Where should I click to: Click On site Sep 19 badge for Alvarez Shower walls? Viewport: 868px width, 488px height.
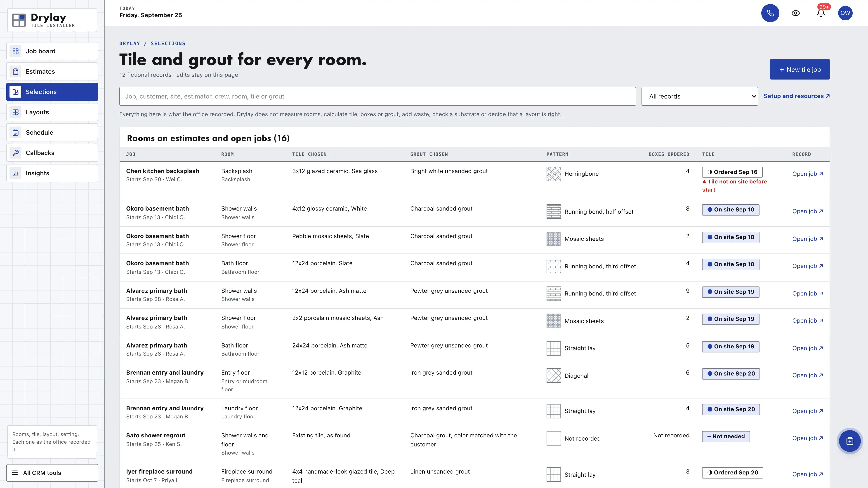point(731,292)
